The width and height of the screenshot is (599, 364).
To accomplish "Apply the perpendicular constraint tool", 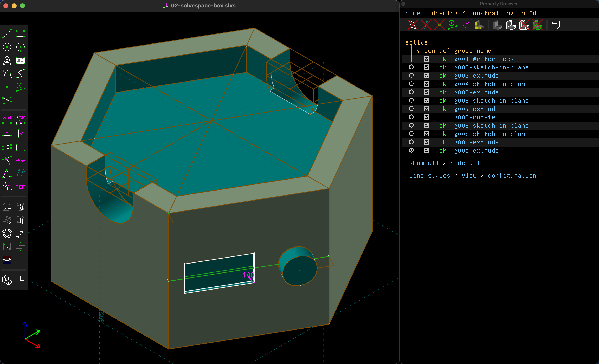I will 20,147.
